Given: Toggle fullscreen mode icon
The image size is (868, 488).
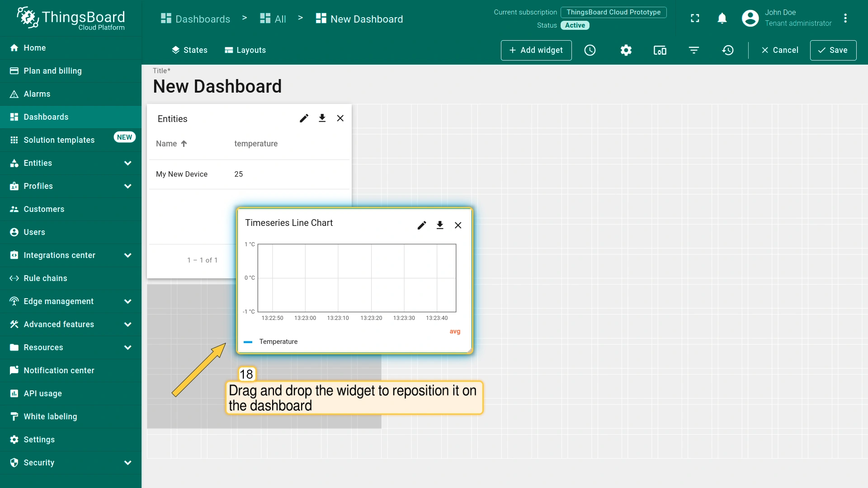Looking at the screenshot, I should (x=695, y=19).
